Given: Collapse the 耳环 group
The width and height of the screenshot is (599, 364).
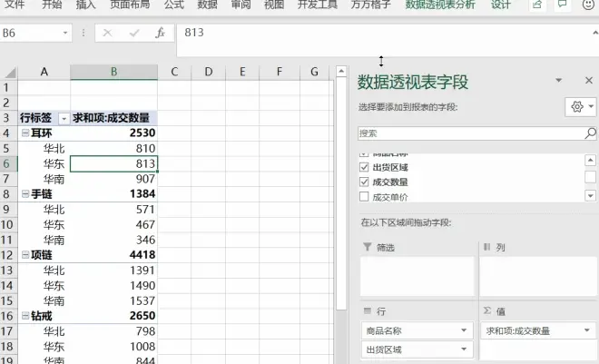Looking at the screenshot, I should 25,133.
